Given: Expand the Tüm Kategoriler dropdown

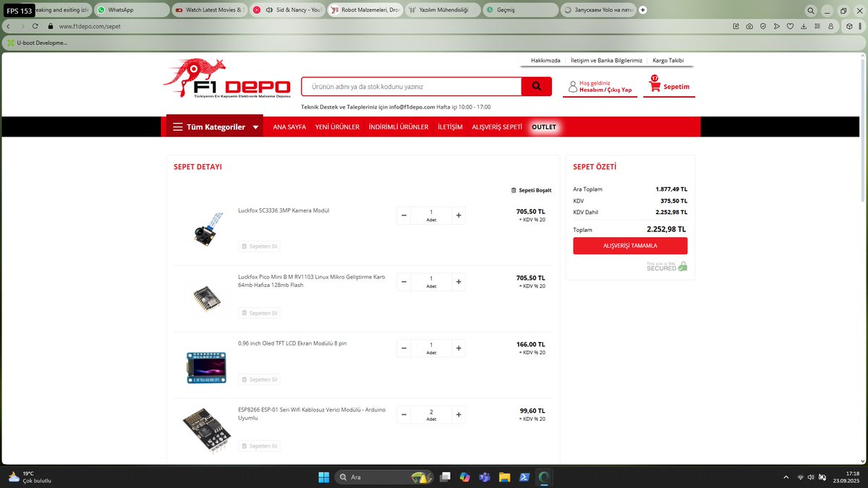Looking at the screenshot, I should 215,127.
